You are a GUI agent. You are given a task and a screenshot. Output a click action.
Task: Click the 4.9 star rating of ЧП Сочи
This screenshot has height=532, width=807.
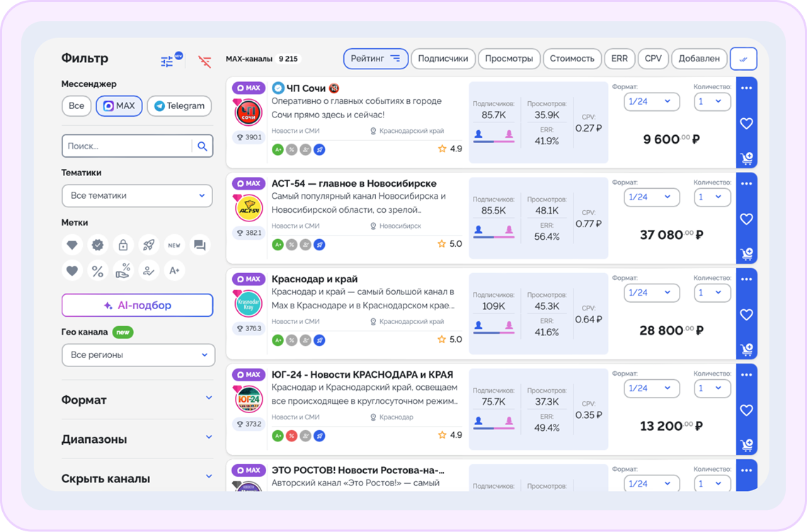pyautogui.click(x=450, y=149)
